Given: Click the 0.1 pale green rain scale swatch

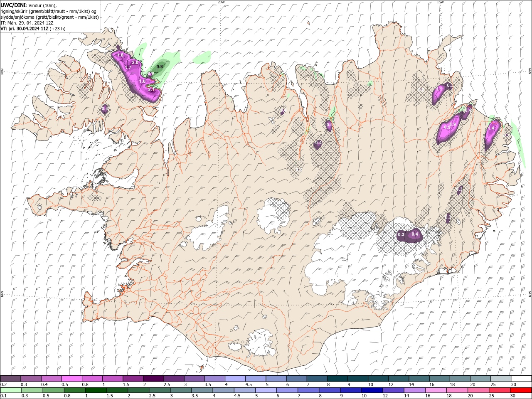Looking at the screenshot, I should (11, 390).
